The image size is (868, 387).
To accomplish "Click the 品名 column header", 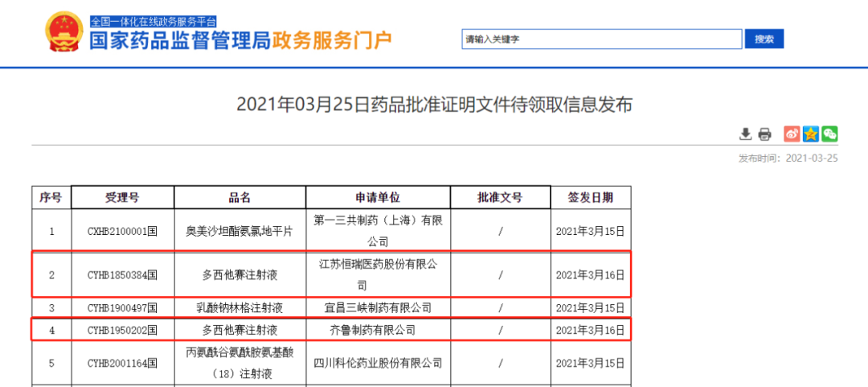I will click(x=240, y=197).
